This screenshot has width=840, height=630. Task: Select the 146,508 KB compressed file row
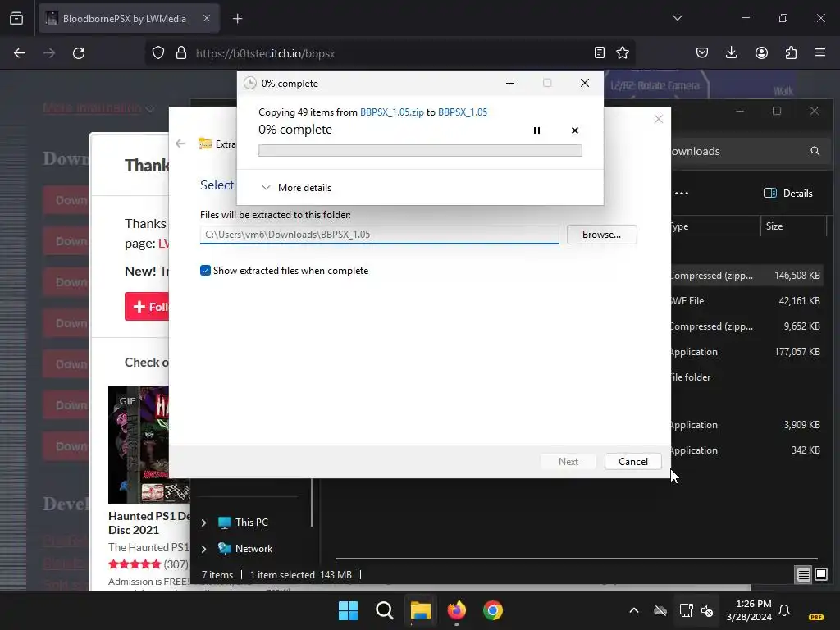748,276
